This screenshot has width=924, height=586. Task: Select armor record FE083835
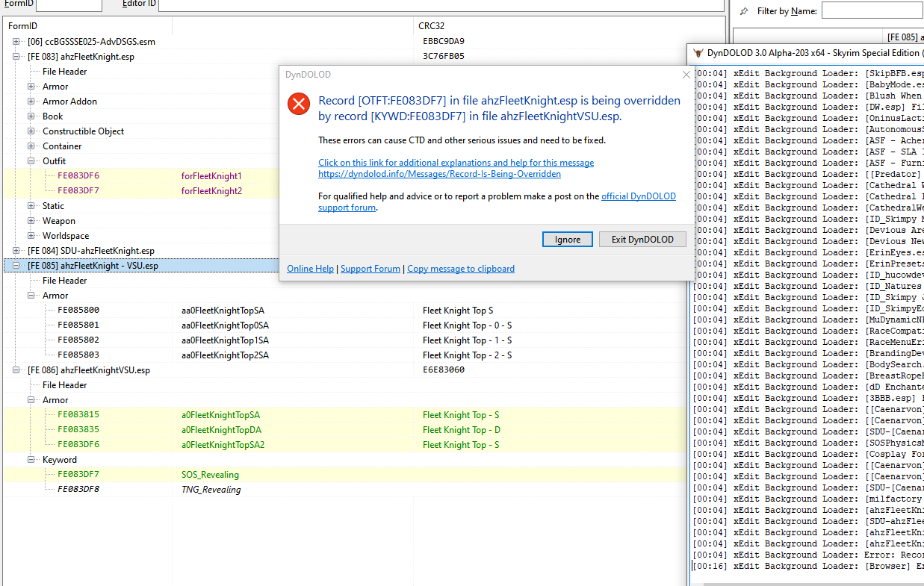78,430
